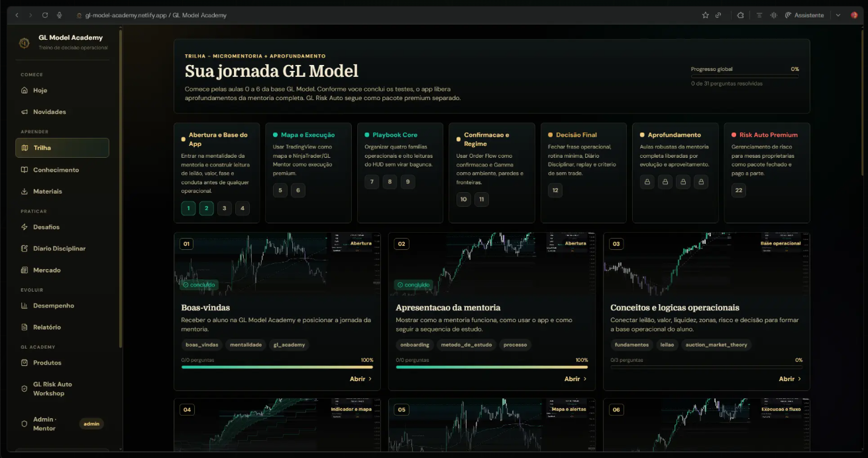Select lesson 22 chip in Risk Auto Premium
868x458 pixels.
click(x=739, y=190)
